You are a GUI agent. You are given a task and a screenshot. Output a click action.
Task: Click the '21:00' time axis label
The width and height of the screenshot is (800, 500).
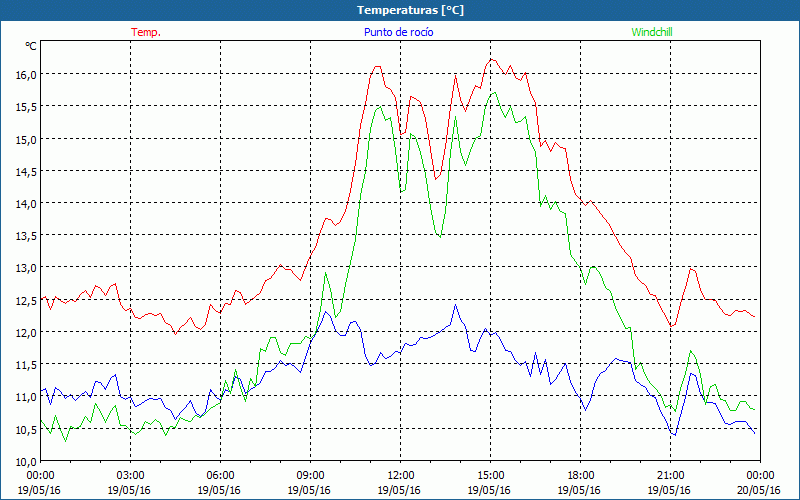pyautogui.click(x=670, y=476)
